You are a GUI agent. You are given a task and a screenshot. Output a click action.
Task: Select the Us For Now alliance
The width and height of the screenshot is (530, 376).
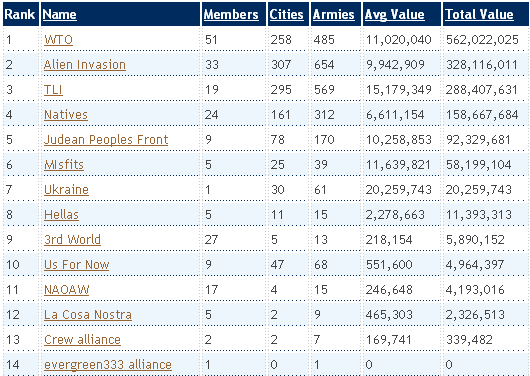tap(77, 265)
